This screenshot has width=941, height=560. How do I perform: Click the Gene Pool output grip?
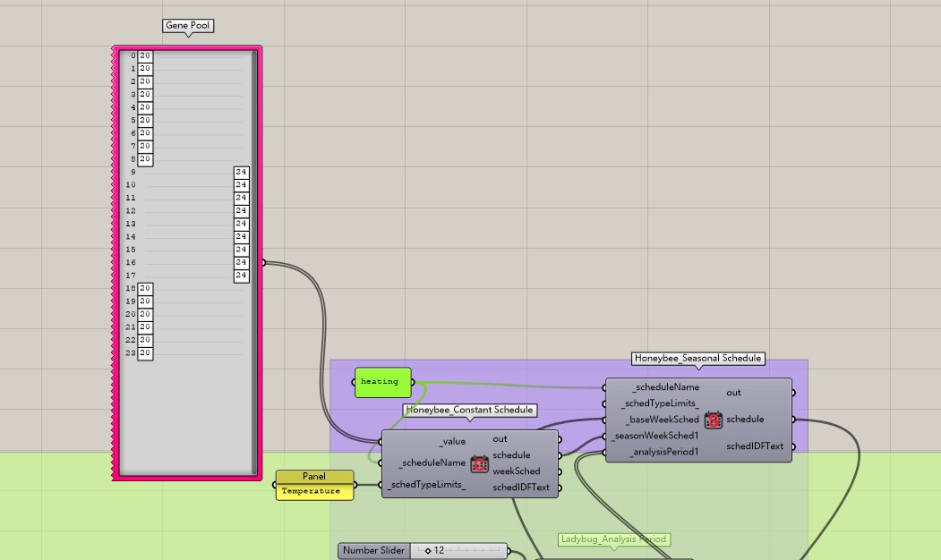[x=263, y=263]
